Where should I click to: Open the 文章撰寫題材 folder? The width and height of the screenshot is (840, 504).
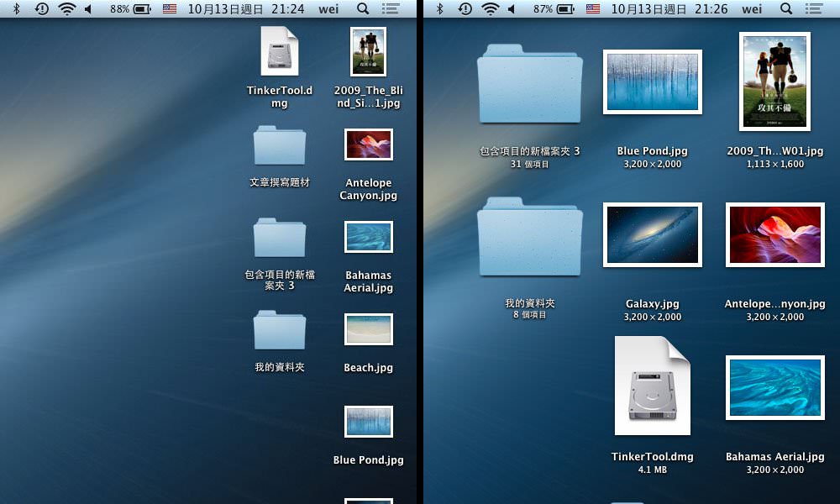pyautogui.click(x=280, y=145)
